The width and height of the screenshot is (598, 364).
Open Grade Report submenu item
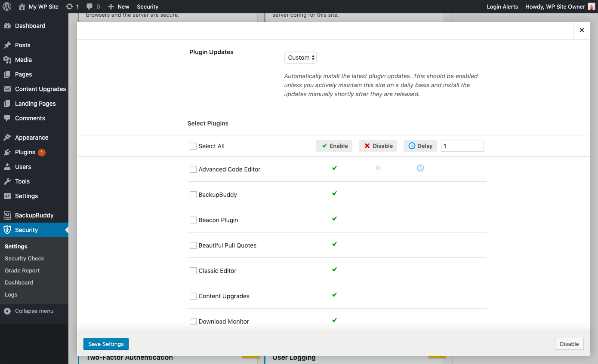click(22, 270)
